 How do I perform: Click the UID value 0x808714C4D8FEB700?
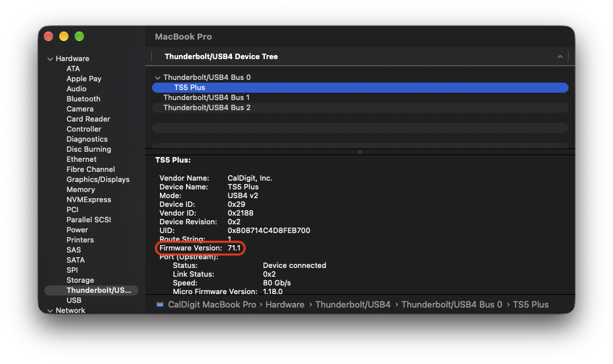point(269,230)
